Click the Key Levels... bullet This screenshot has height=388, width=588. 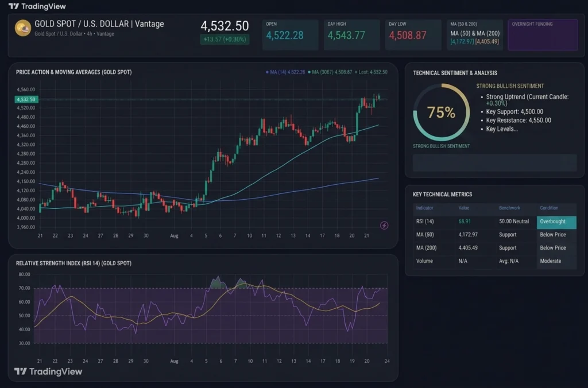coord(502,129)
